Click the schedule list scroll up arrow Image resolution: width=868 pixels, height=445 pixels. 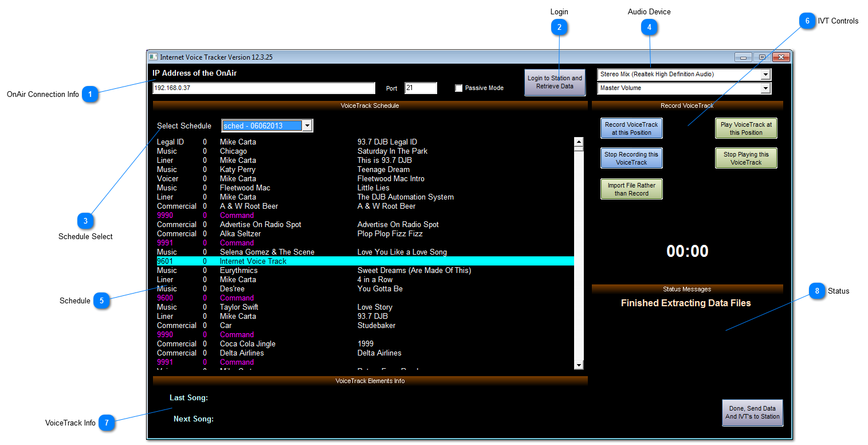[x=579, y=142]
